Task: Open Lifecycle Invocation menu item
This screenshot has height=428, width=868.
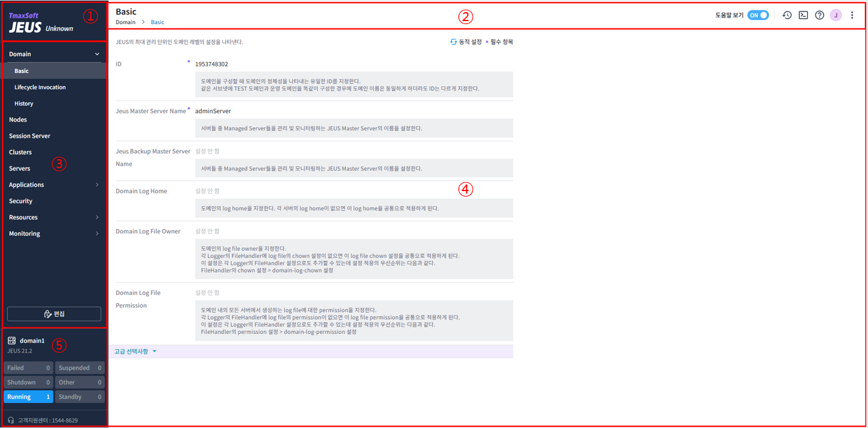Action: tap(40, 87)
